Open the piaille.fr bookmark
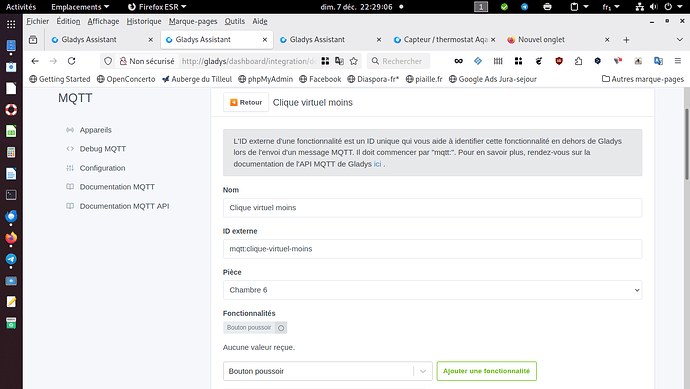 tap(424, 79)
